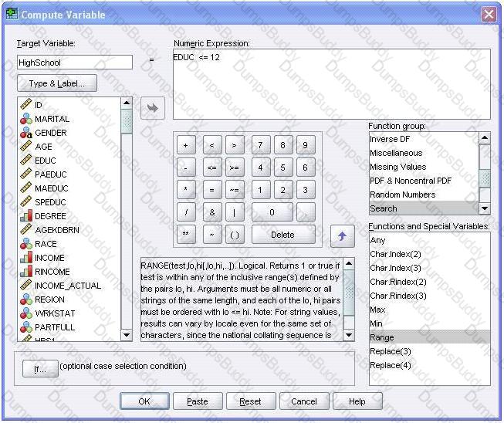The height and width of the screenshot is (423, 504).
Task: Click the Paste button
Action: 198,401
